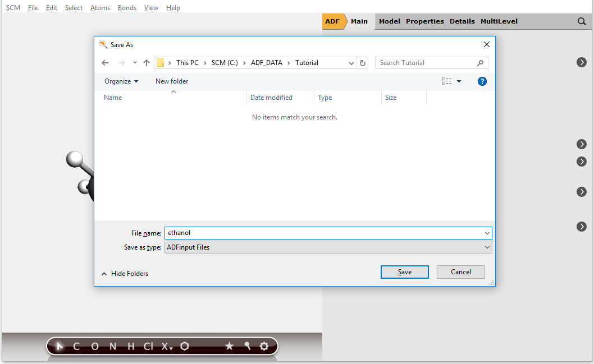This screenshot has width=594, height=364.
Task: Select the hydrogen atom tool
Action: (130, 346)
